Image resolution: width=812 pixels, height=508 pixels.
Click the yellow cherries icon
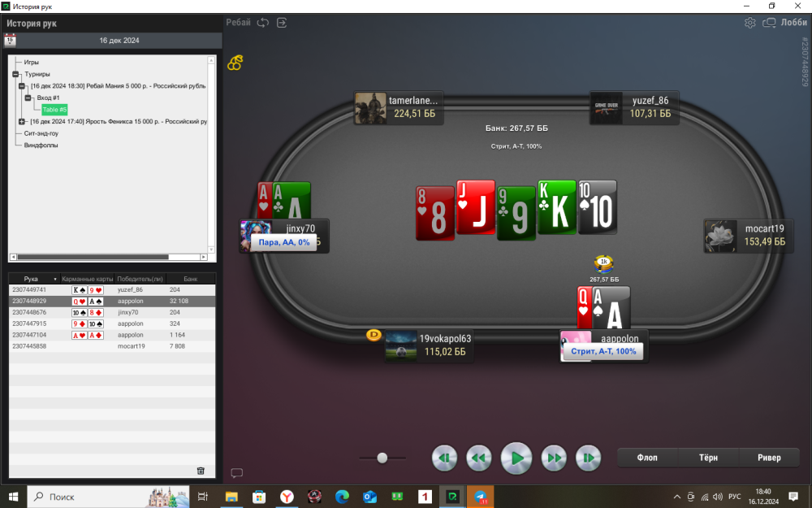point(235,63)
